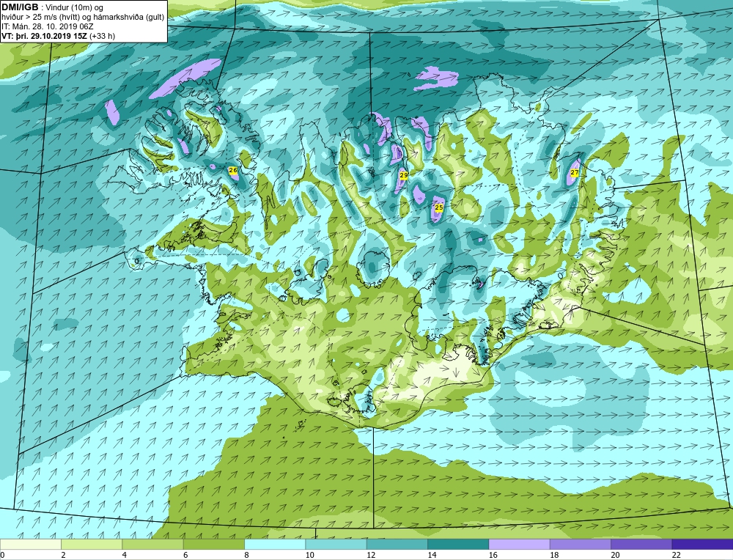The height and width of the screenshot is (560, 733).
Task: Click the "IT: Mán. 28. 10. 2019 06Z" line
Action: [x=48, y=26]
